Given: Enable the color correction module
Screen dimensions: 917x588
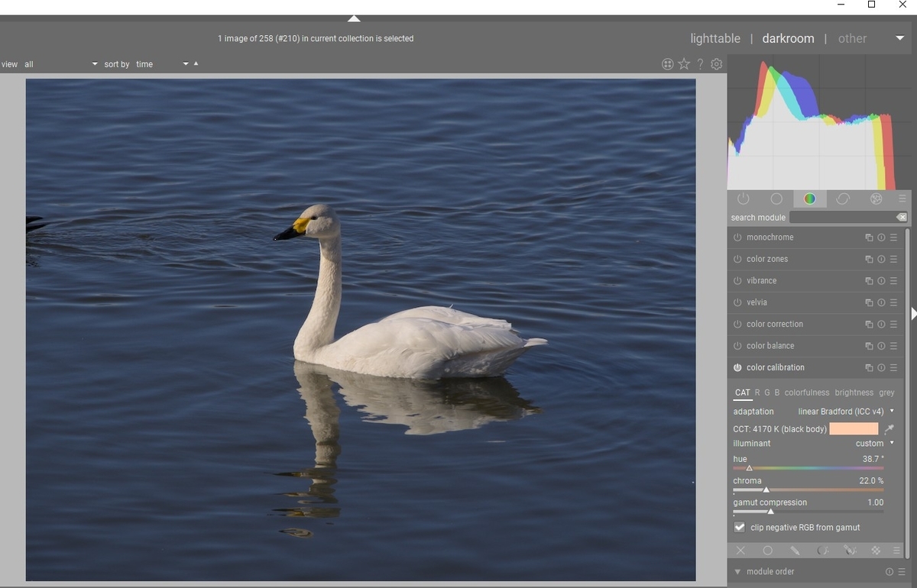Looking at the screenshot, I should pyautogui.click(x=737, y=325).
